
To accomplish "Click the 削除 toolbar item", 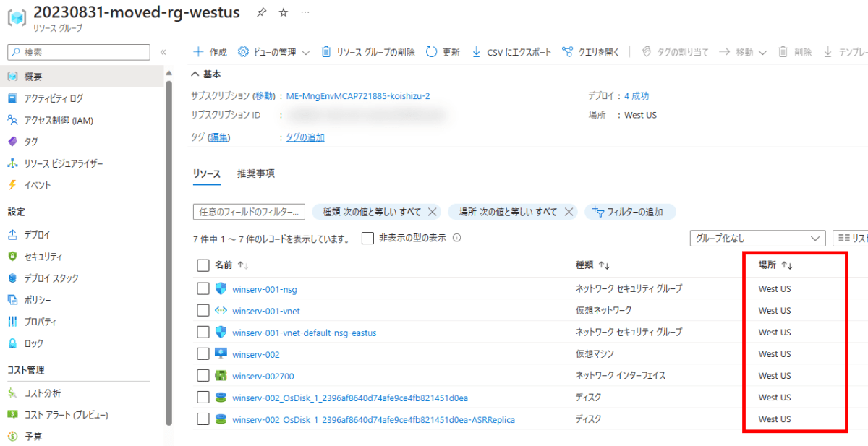I will point(795,52).
